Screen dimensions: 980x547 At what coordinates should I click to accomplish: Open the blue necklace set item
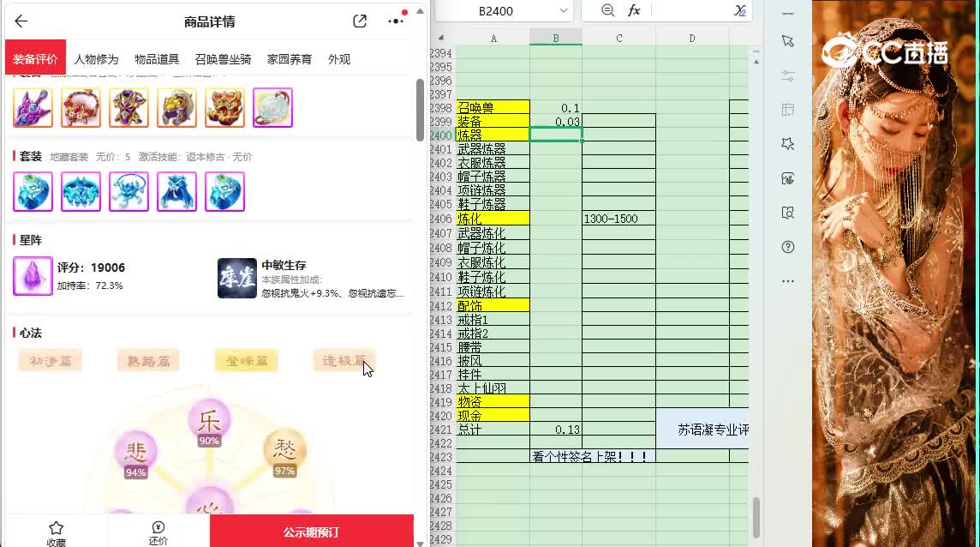pyautogui.click(x=128, y=191)
